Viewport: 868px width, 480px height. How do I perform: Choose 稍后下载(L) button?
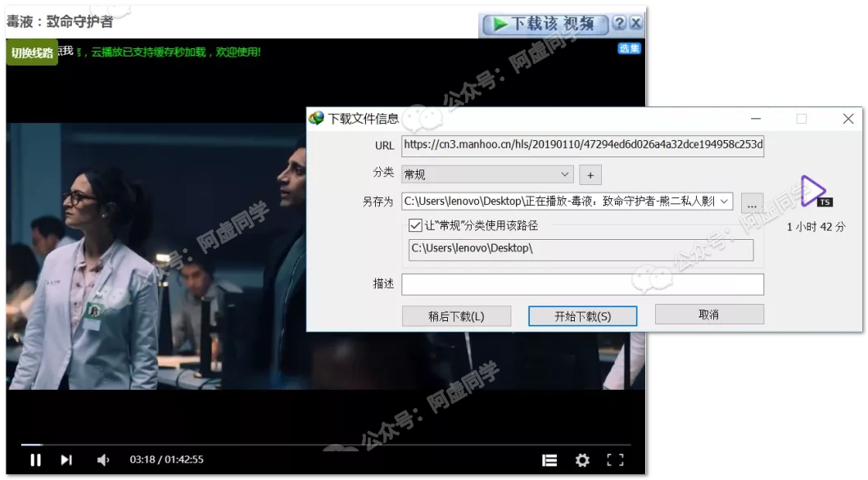click(456, 316)
